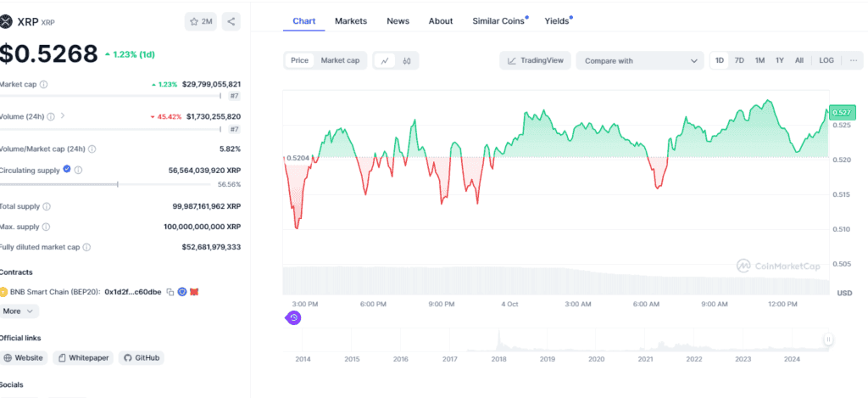Image resolution: width=868 pixels, height=398 pixels.
Task: Click $29,799,055,821 market cap value
Action: pos(211,84)
